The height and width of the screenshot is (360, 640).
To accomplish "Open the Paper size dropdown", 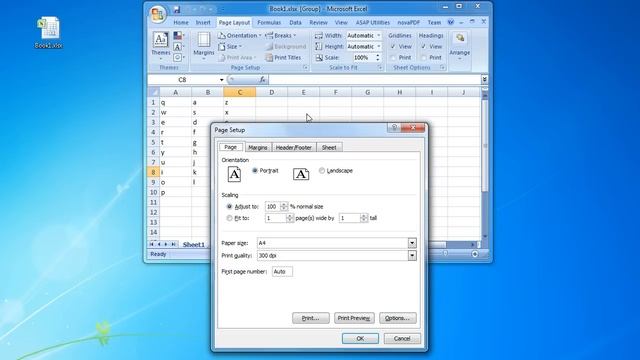I will coord(412,243).
